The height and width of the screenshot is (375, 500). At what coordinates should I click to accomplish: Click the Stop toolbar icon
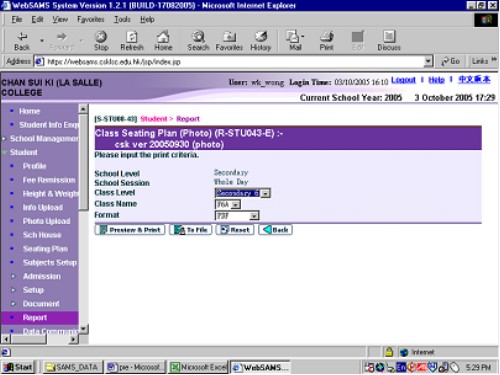[101, 41]
